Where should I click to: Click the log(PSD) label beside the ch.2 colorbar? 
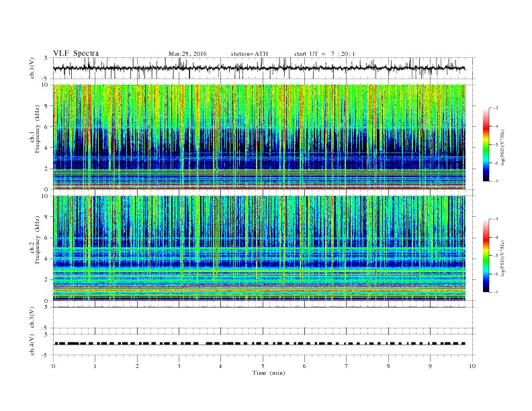pyautogui.click(x=502, y=257)
